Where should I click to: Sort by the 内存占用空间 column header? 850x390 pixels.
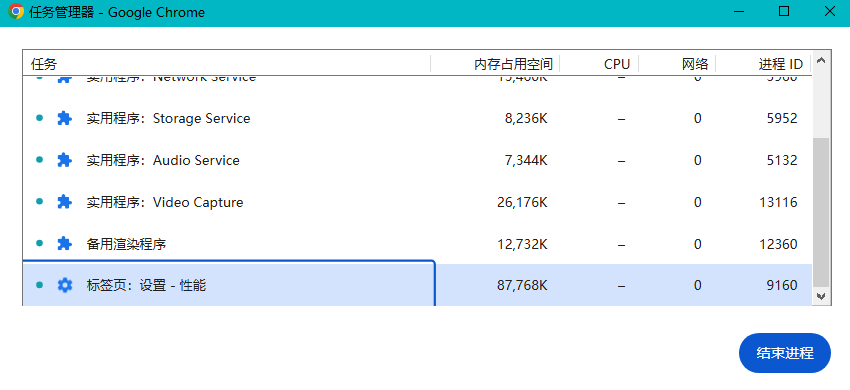click(x=495, y=64)
